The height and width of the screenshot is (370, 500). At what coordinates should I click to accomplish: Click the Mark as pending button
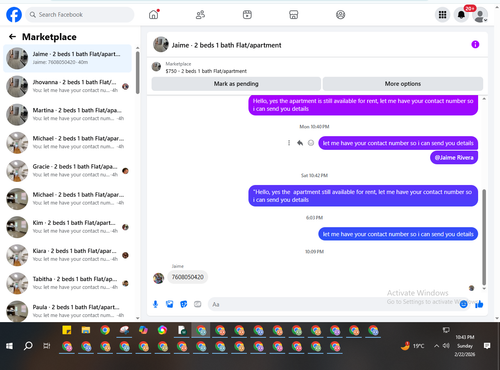pyautogui.click(x=236, y=84)
